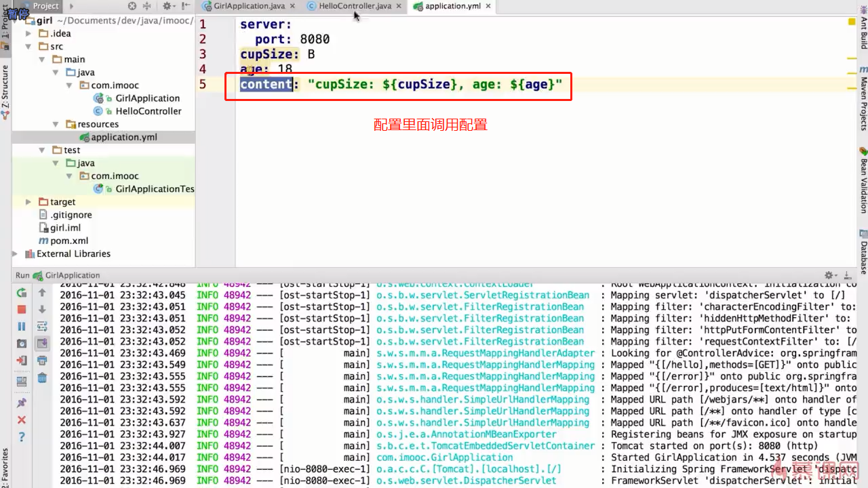
Task: Select the application.yml editor tab
Action: pyautogui.click(x=452, y=6)
